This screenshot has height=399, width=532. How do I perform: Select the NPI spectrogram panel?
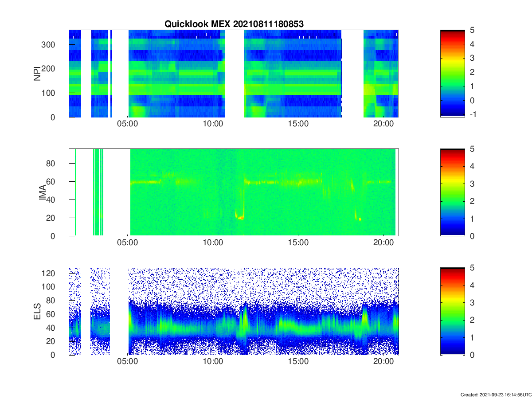234,73
